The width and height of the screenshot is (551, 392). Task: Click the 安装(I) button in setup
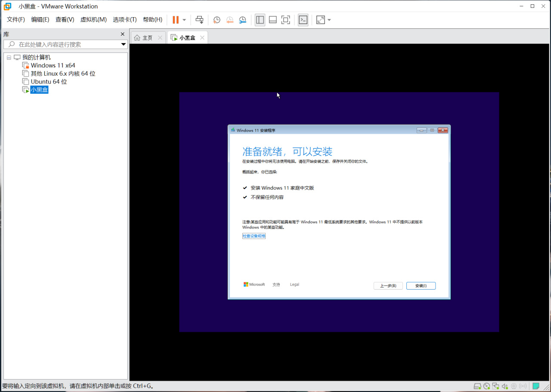pos(421,286)
